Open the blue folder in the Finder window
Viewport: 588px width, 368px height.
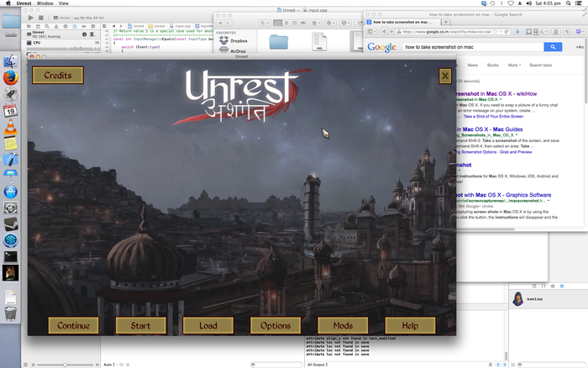click(279, 42)
